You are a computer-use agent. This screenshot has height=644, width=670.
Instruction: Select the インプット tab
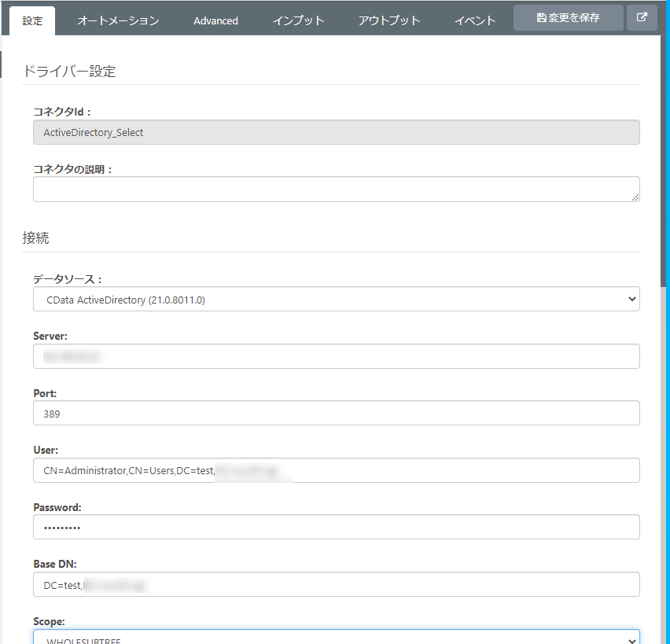298,21
